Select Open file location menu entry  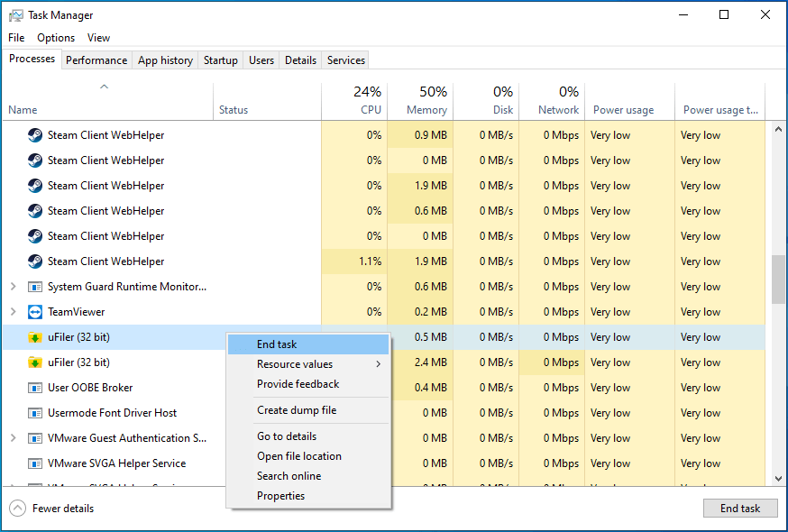pyautogui.click(x=298, y=456)
